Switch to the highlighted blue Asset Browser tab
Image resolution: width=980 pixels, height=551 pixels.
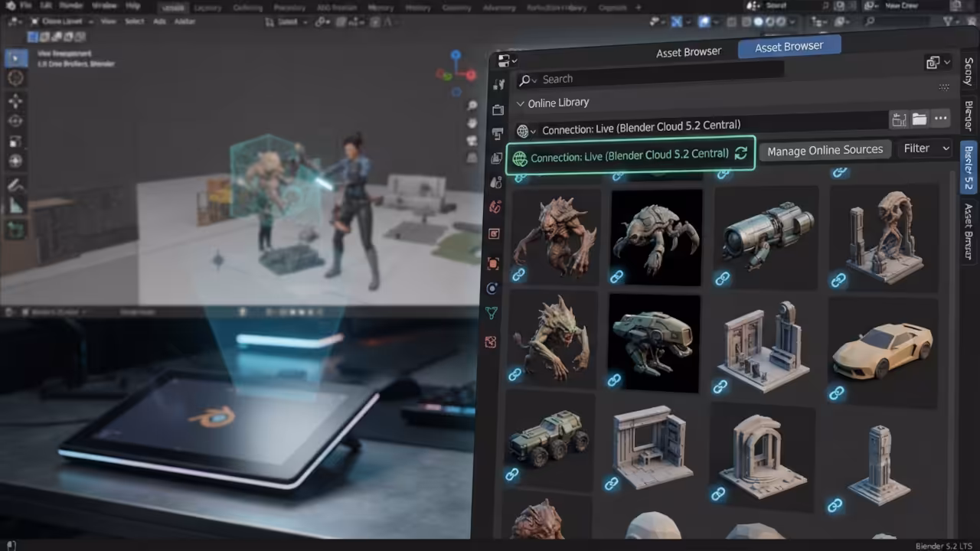(x=789, y=47)
